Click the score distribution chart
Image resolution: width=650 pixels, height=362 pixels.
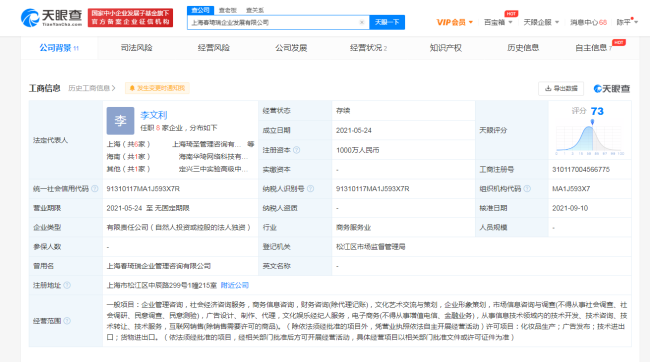(x=589, y=139)
